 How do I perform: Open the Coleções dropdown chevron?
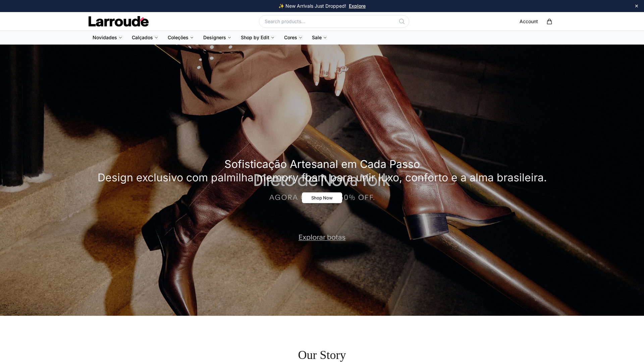(192, 38)
